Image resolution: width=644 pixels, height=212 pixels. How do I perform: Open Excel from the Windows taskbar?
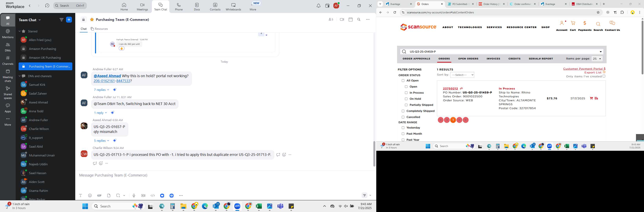tap(259, 206)
